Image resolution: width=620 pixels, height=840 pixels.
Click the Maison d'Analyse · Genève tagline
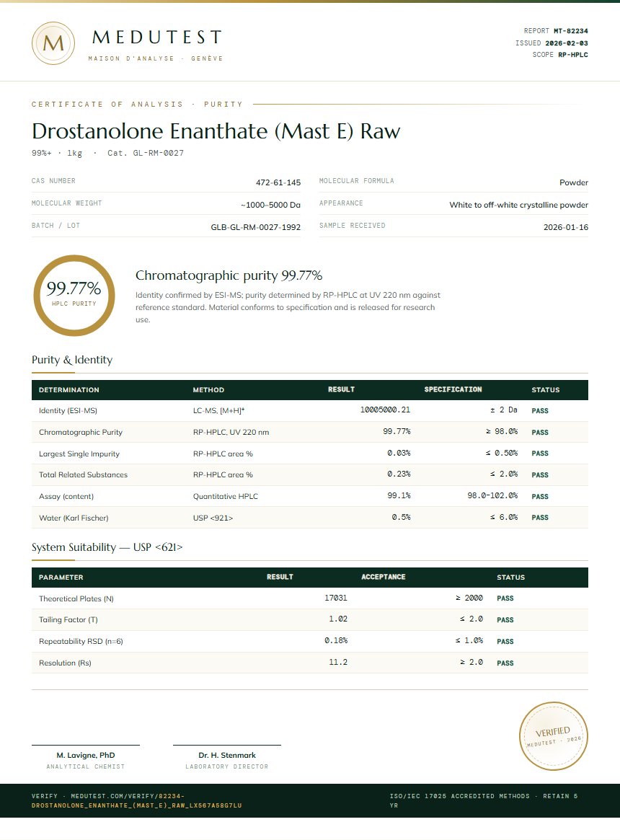tap(156, 58)
